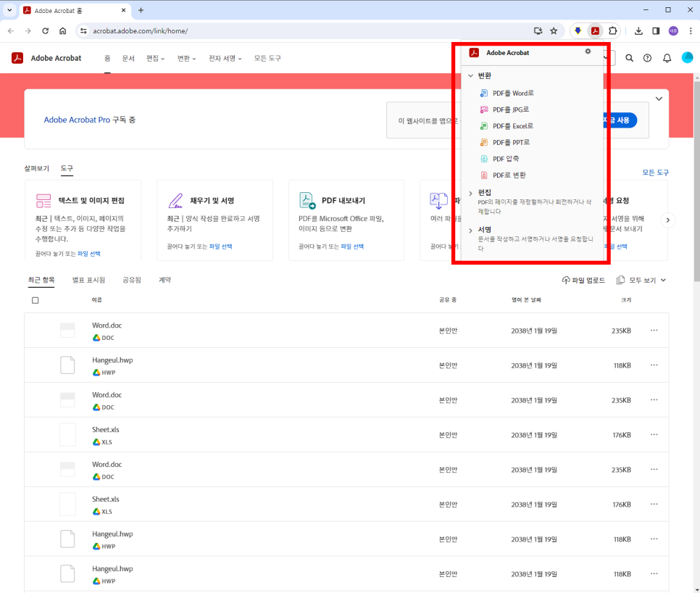Open 텍스트 및 이미지 편집 tool card

pyautogui.click(x=83, y=220)
